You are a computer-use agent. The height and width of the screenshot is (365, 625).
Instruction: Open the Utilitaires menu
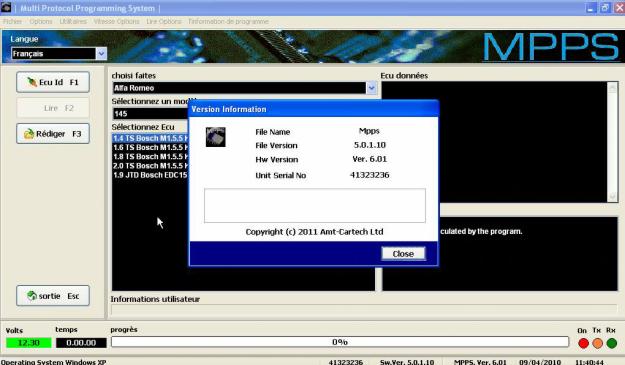pyautogui.click(x=73, y=22)
